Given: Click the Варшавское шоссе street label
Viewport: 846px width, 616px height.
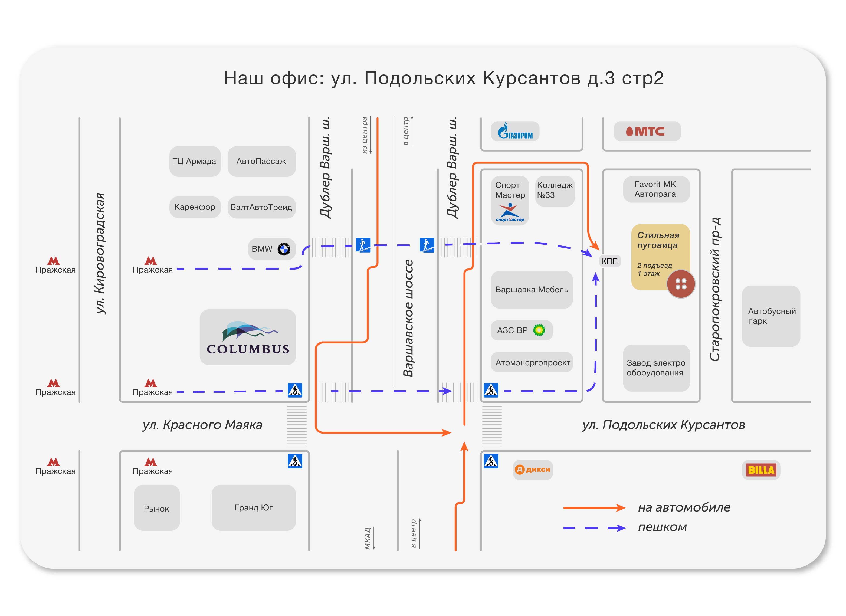Looking at the screenshot, I should (408, 318).
